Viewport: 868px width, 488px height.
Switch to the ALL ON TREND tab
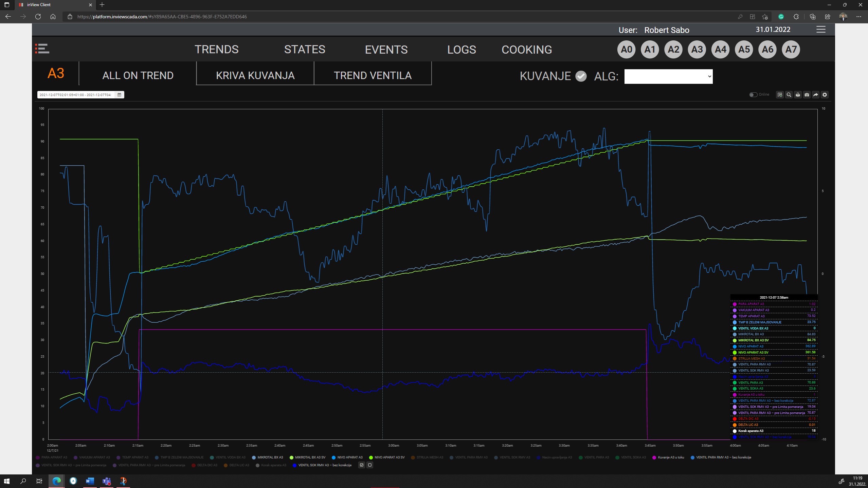point(138,75)
